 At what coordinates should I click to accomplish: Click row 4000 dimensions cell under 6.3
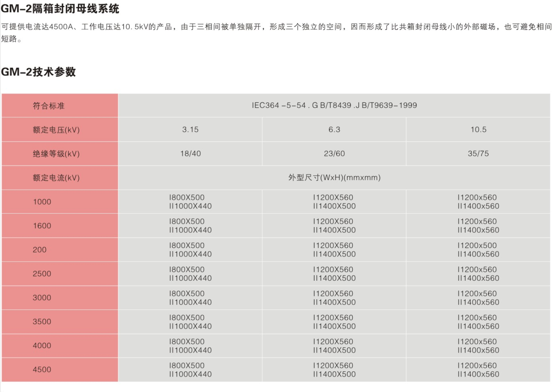point(334,346)
